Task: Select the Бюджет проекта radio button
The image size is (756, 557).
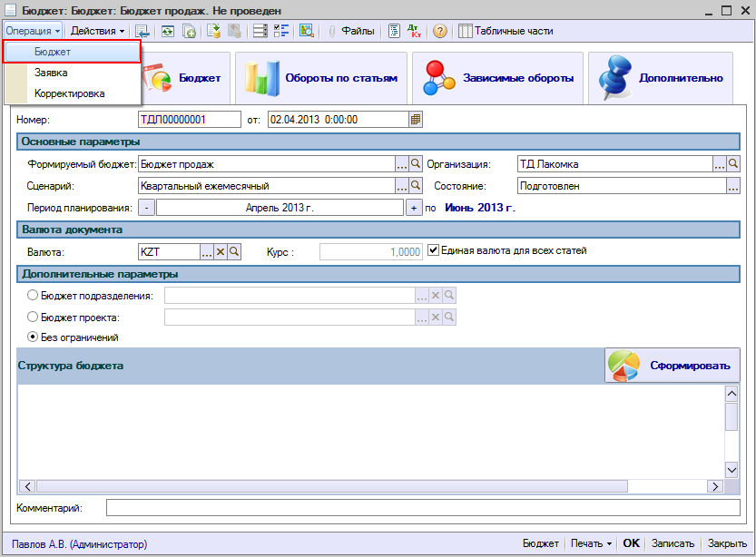Action: click(x=34, y=317)
